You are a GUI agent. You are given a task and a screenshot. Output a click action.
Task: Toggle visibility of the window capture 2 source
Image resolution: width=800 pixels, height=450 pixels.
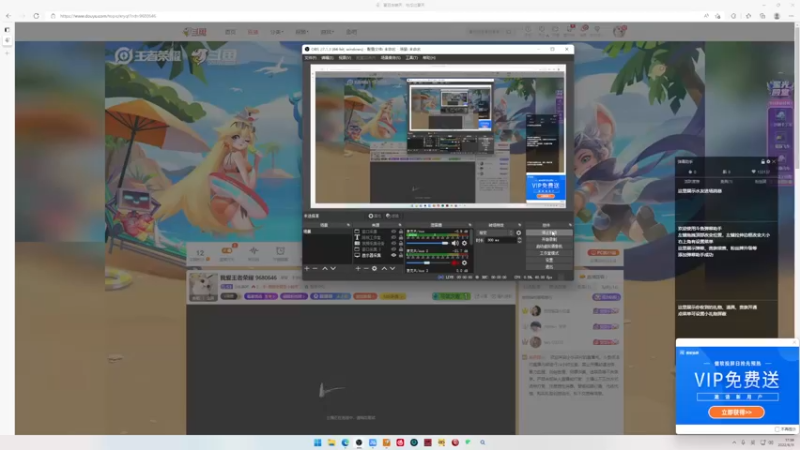click(x=393, y=249)
